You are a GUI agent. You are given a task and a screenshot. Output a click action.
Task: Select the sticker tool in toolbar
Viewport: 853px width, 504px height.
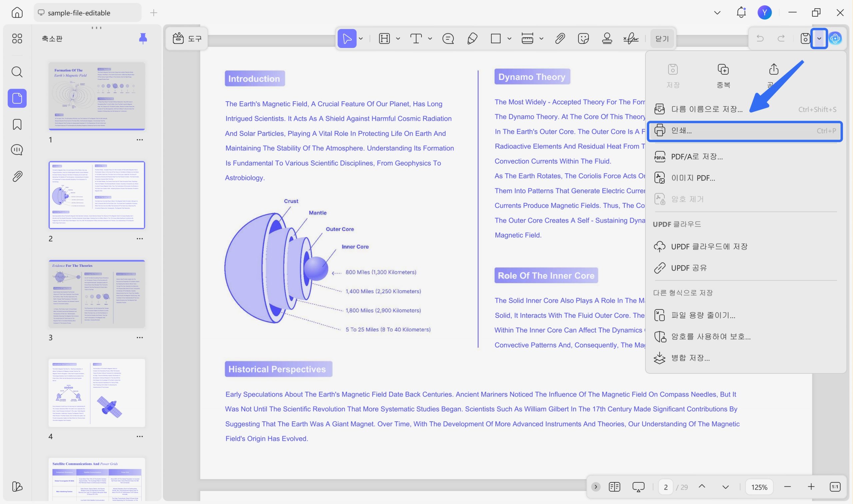tap(583, 38)
